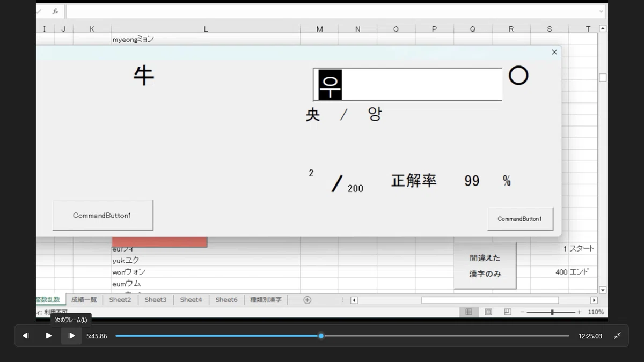Select column M header
This screenshot has height=362, width=644.
click(x=319, y=29)
